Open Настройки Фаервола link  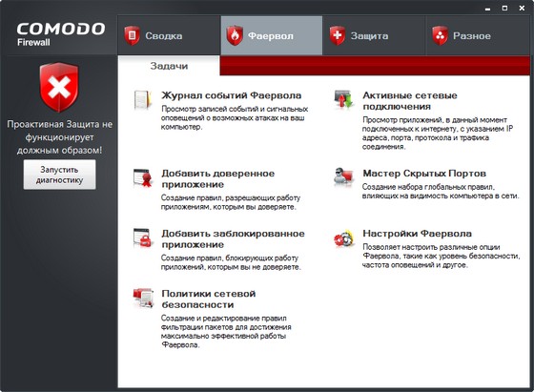417,234
